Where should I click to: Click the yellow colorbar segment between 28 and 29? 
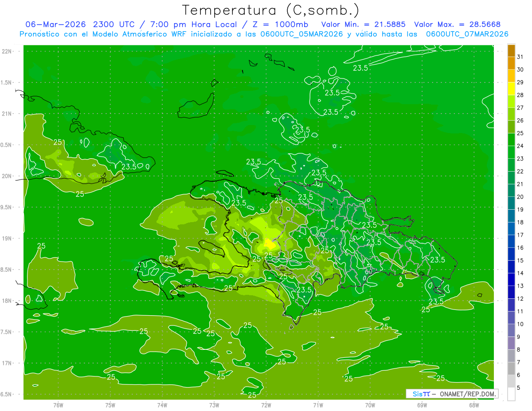coord(511,89)
